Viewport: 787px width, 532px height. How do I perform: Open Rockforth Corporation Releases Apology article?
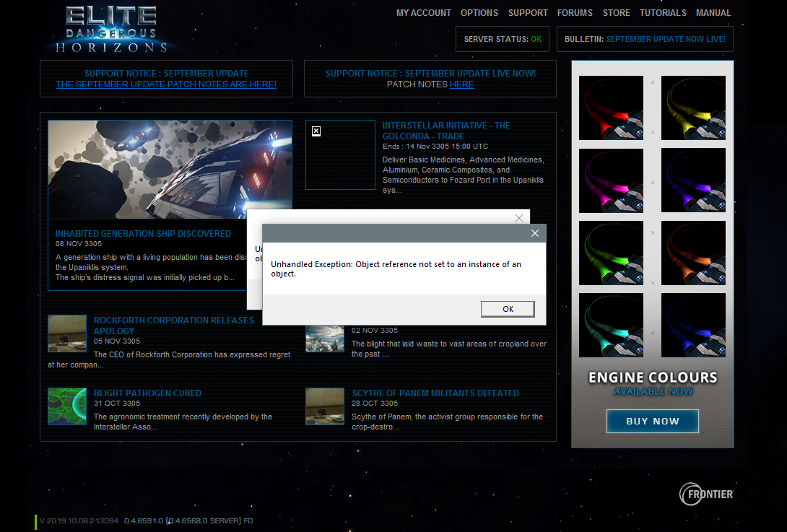pos(174,326)
